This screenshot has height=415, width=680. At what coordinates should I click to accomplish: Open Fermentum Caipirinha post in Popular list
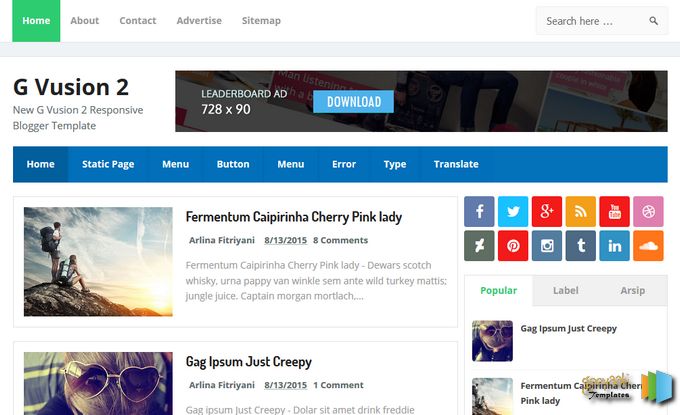[581, 393]
